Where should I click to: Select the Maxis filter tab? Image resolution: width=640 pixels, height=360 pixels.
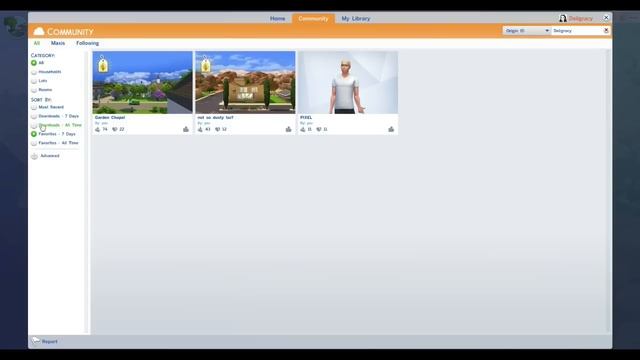pos(58,43)
